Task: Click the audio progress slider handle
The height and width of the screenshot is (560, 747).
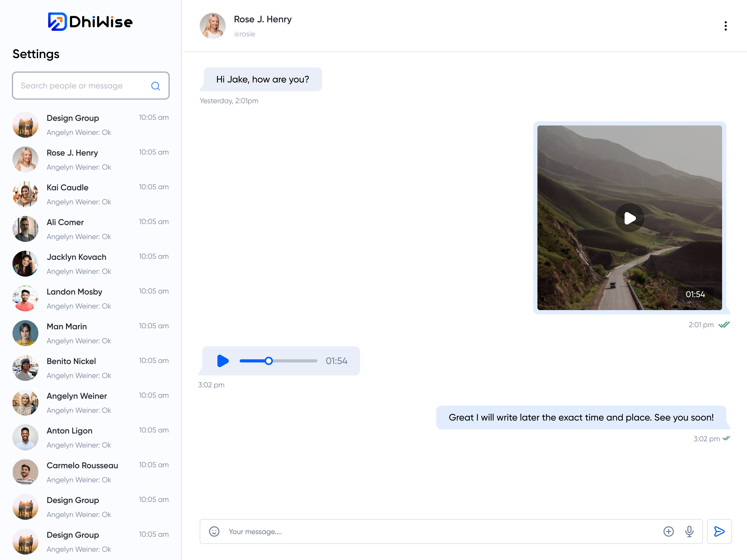Action: [269, 361]
